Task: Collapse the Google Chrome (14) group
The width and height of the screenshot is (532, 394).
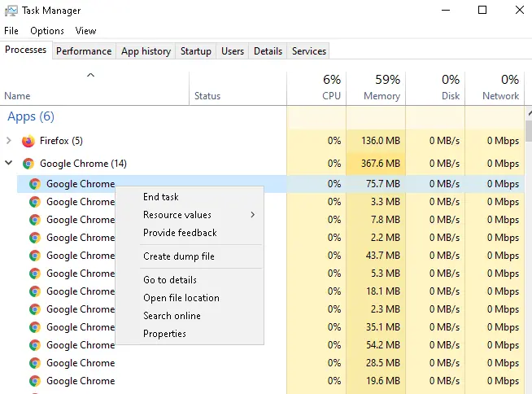Action: tap(9, 163)
